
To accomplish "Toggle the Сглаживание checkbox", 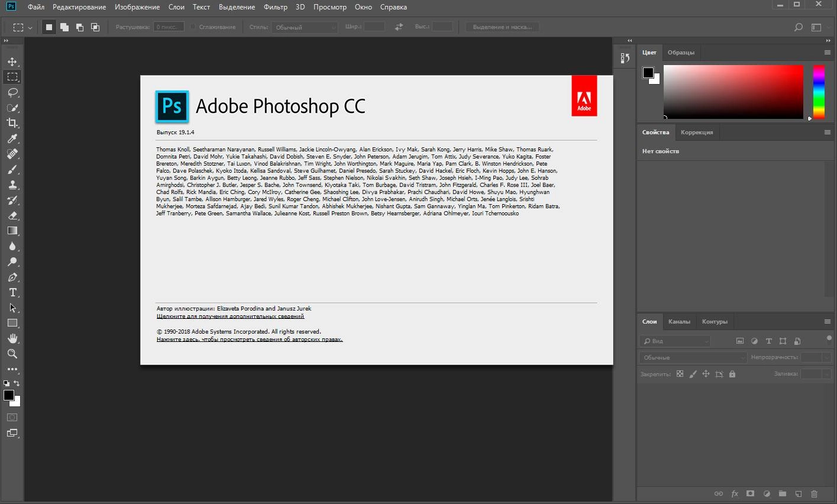I will click(193, 27).
